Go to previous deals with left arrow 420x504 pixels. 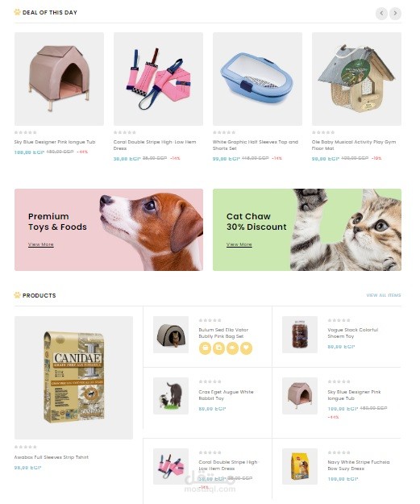pyautogui.click(x=381, y=14)
